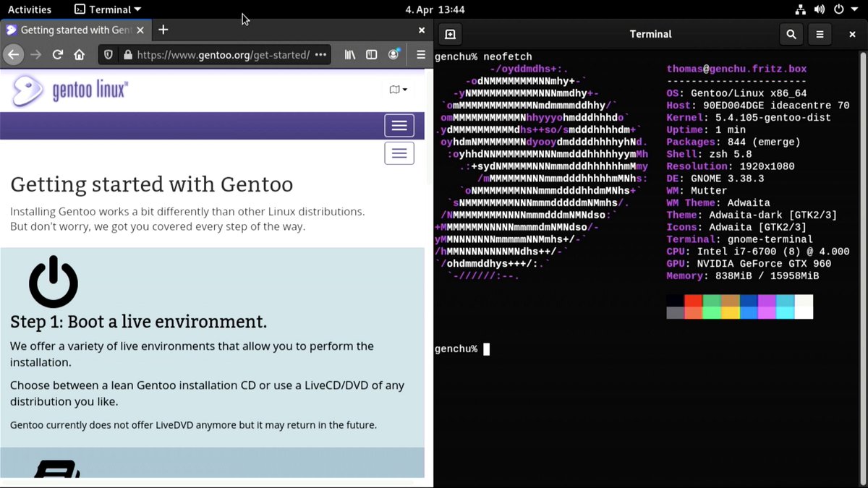The image size is (868, 488).
Task: Click the new tab button in Terminal header
Action: (450, 34)
